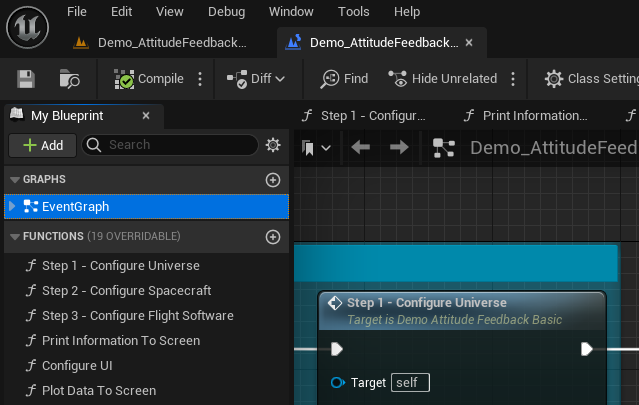
Task: Open the Diff dropdown
Action: (x=256, y=79)
